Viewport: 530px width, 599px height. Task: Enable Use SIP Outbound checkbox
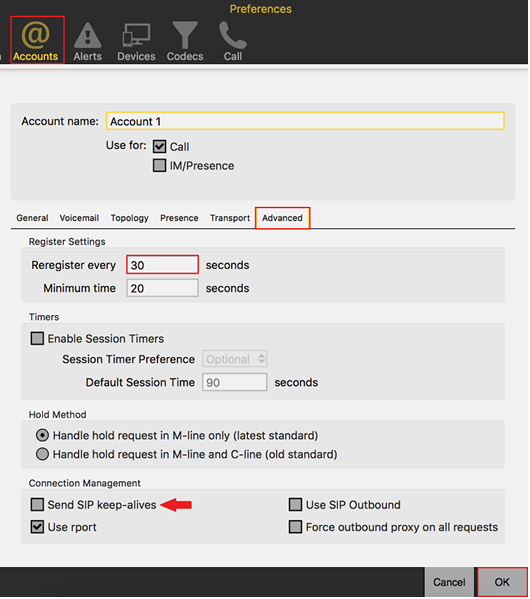295,505
